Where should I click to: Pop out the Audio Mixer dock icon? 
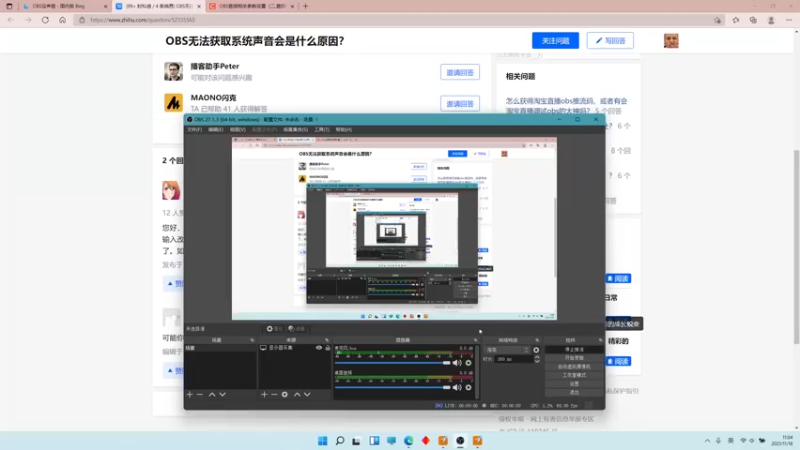(476, 340)
